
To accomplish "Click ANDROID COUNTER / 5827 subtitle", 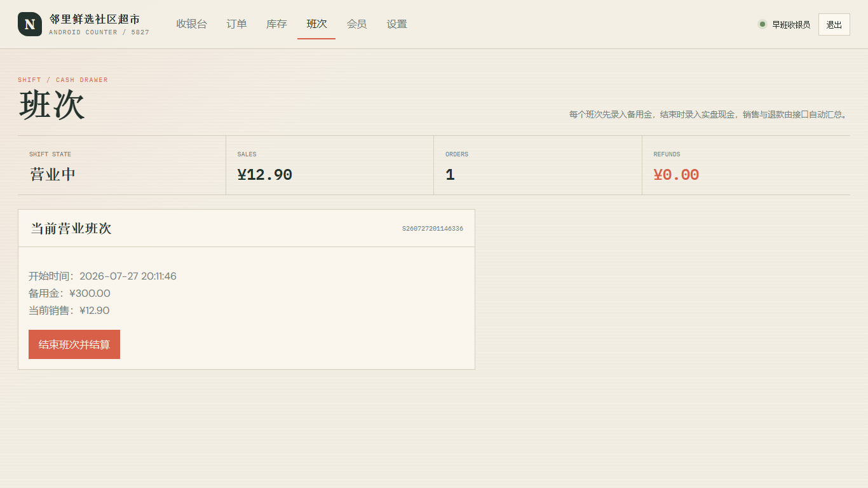I will click(99, 32).
